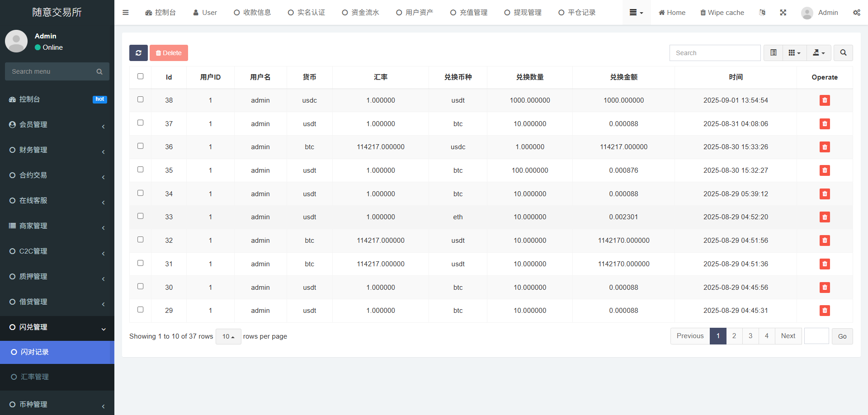868x415 pixels.
Task: Click the magnifier advanced search icon
Action: (x=843, y=53)
